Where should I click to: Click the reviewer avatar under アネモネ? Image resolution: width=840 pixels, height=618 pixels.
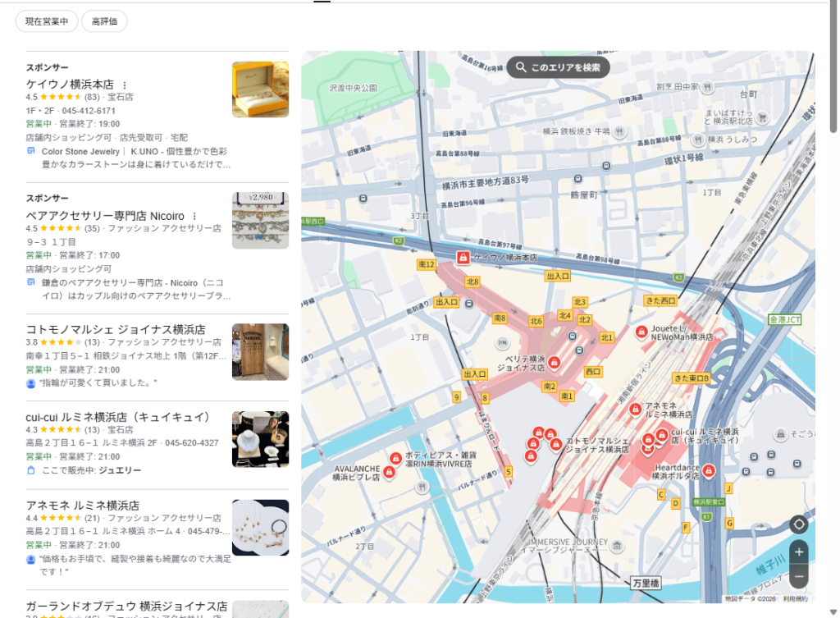tap(31, 560)
